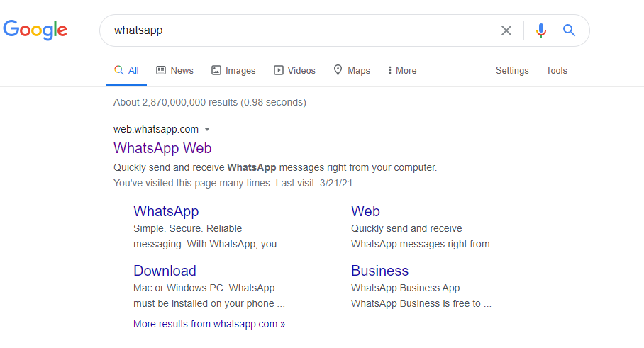Screen dimensions: 644x348
Task: Expand the More search categories menu
Action: point(402,70)
